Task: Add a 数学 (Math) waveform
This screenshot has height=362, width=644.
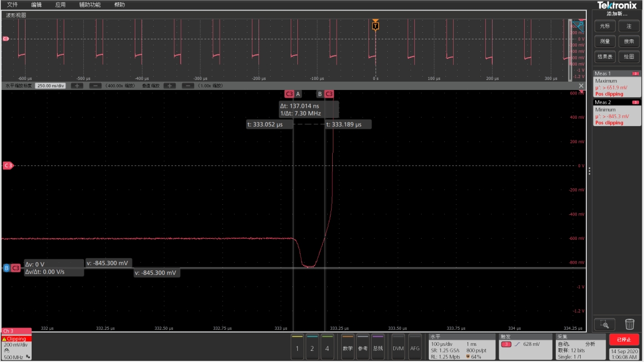Action: [x=347, y=348]
